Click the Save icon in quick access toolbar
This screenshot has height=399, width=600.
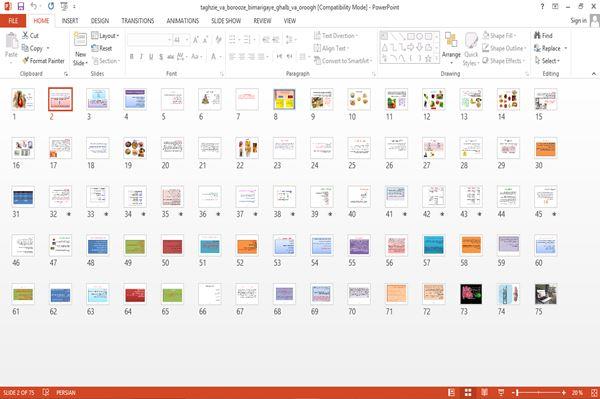[x=21, y=6]
